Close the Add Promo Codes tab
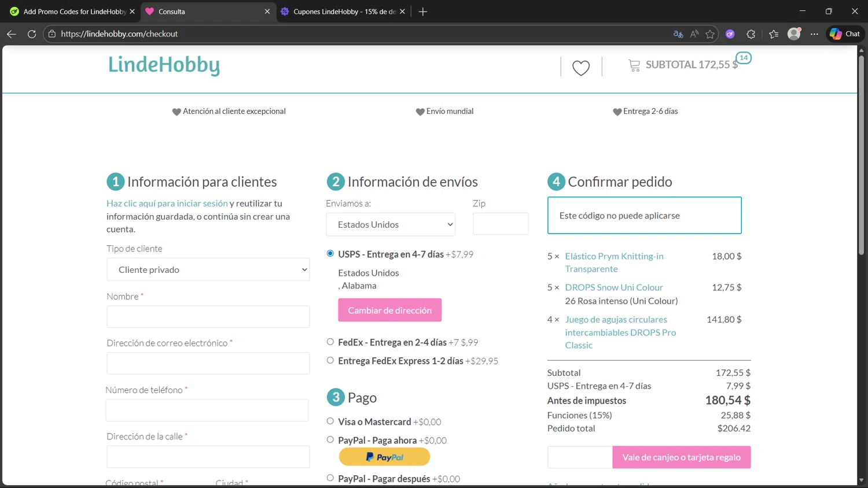Viewport: 868px width, 488px height. [132, 12]
